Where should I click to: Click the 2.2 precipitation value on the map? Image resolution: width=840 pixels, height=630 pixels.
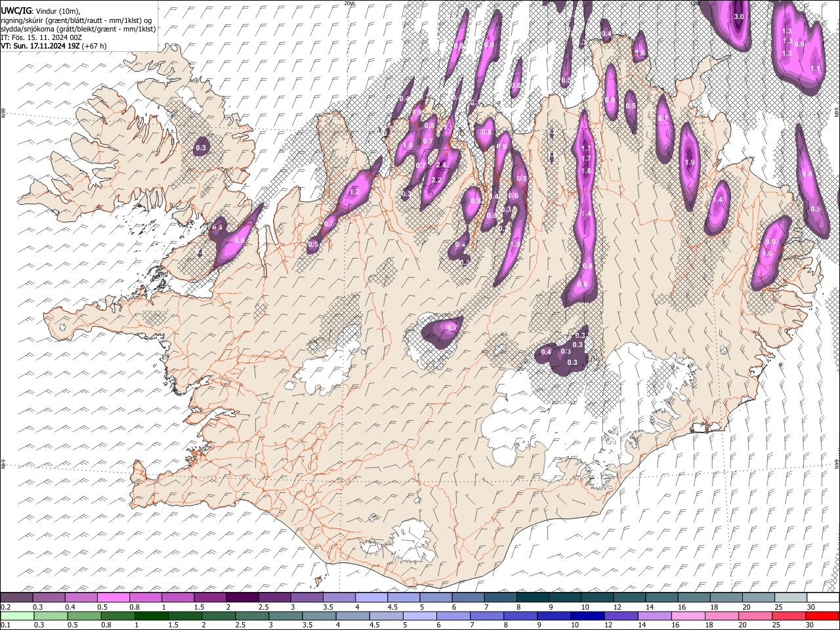pos(436,180)
